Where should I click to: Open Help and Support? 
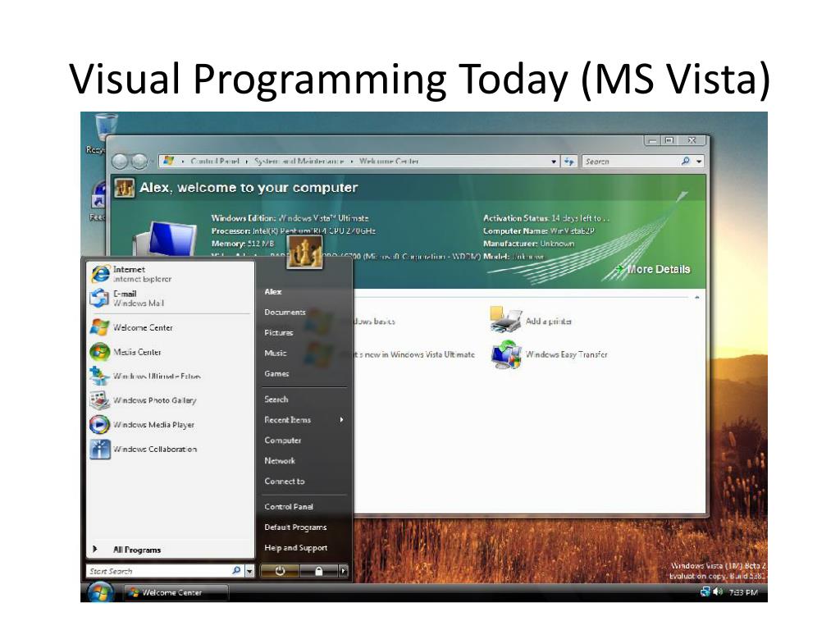pyautogui.click(x=295, y=547)
